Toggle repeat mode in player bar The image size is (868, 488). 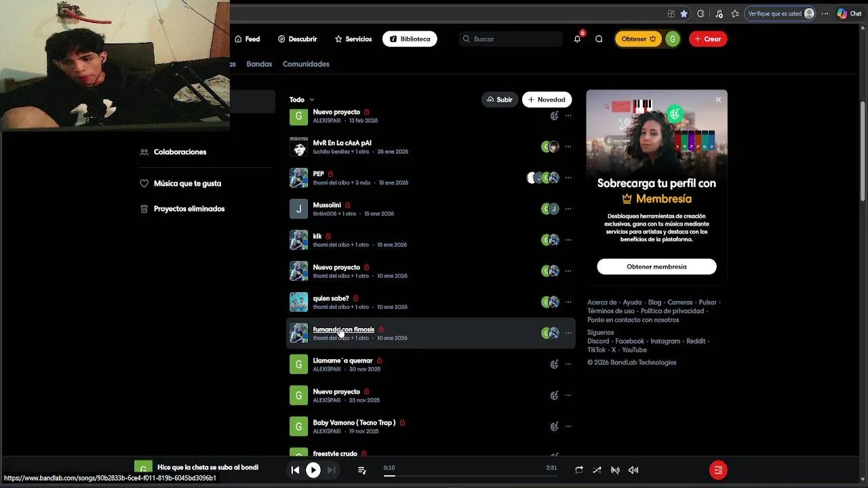pos(578,470)
